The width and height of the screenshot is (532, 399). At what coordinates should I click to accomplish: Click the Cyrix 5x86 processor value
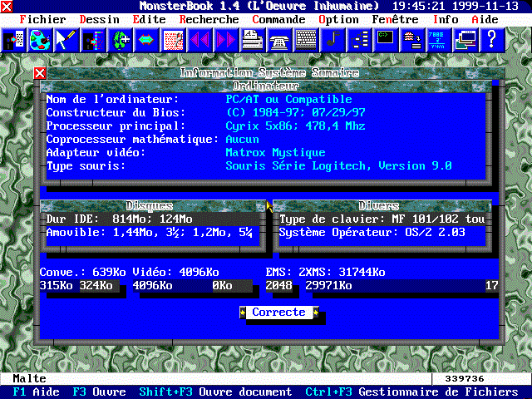pyautogui.click(x=296, y=126)
